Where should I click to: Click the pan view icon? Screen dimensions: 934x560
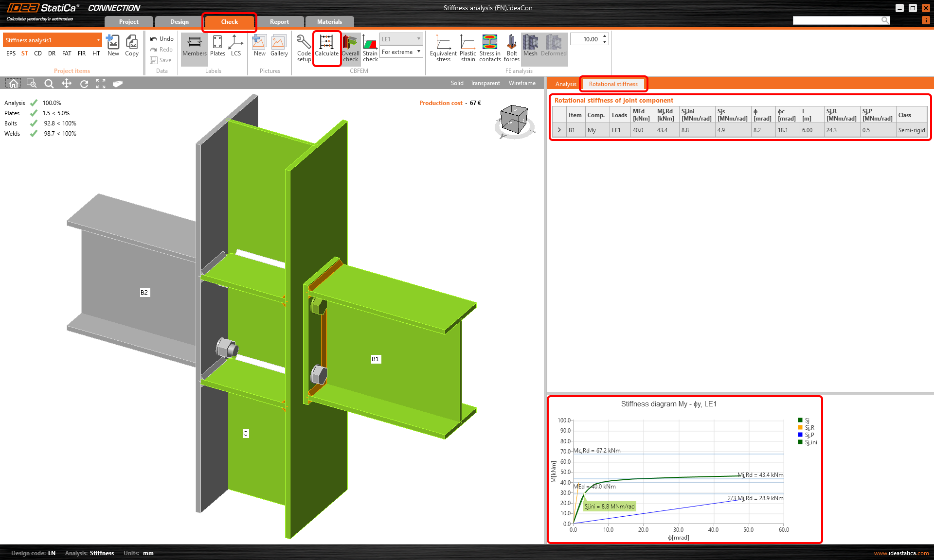click(67, 84)
